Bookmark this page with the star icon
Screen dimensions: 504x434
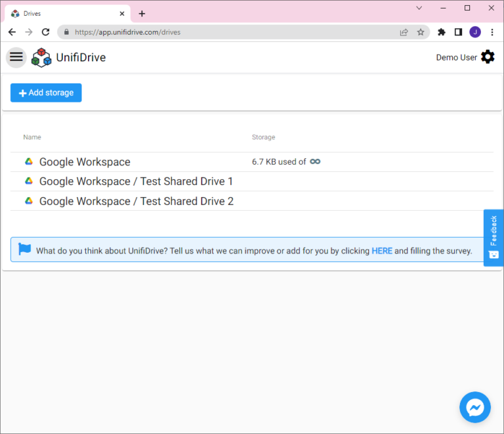421,32
